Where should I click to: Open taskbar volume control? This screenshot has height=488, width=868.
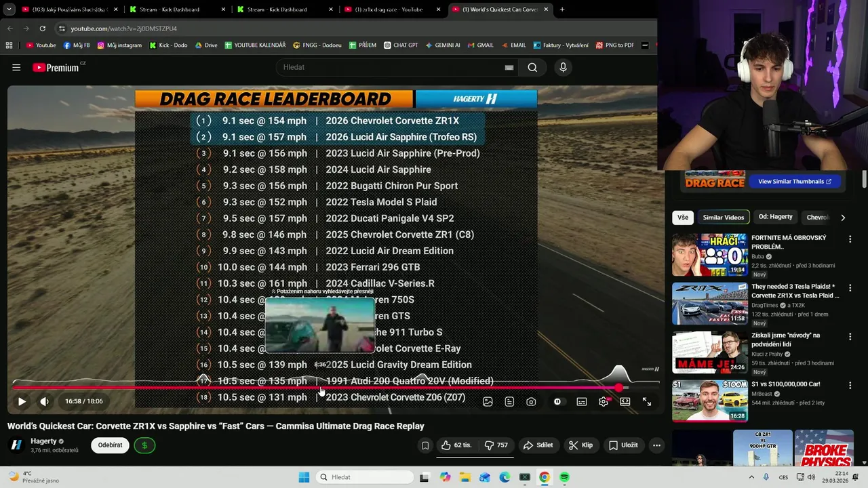tap(812, 477)
